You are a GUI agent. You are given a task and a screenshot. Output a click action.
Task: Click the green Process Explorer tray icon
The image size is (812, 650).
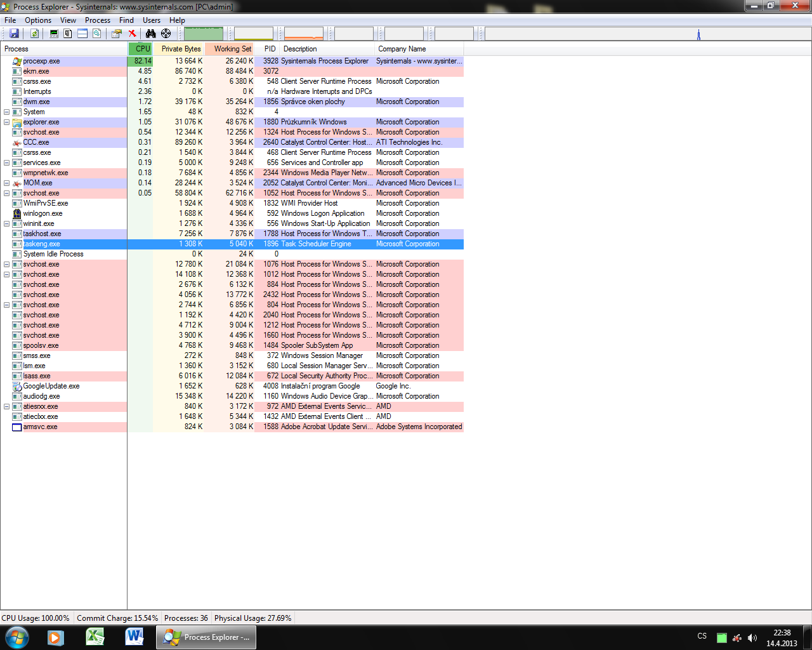point(722,638)
